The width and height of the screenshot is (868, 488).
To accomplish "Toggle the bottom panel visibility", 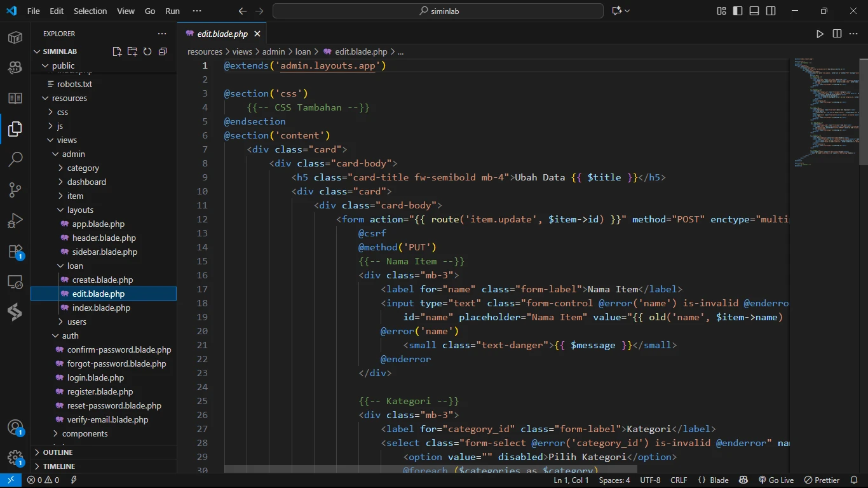I will coord(754,11).
